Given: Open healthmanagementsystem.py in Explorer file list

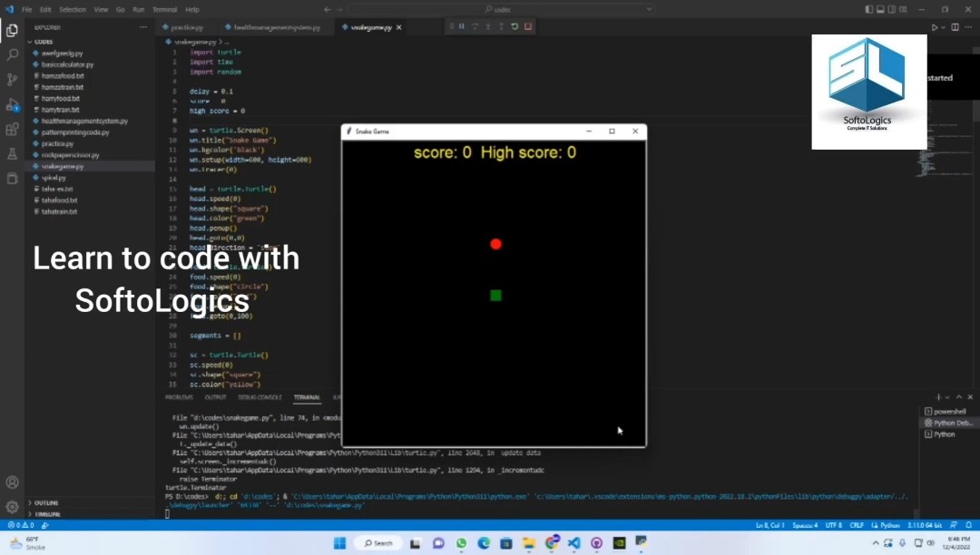Looking at the screenshot, I should tap(84, 121).
